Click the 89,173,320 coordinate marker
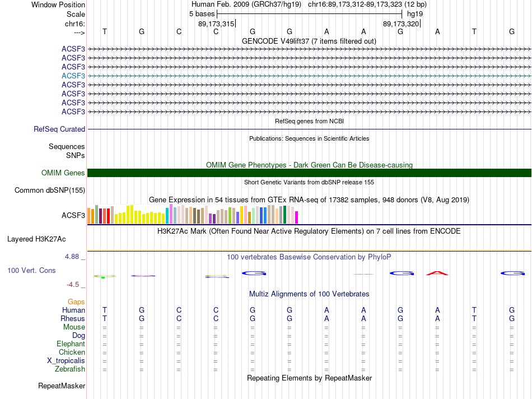Image resolution: width=532 pixels, height=399 pixels. (x=402, y=24)
